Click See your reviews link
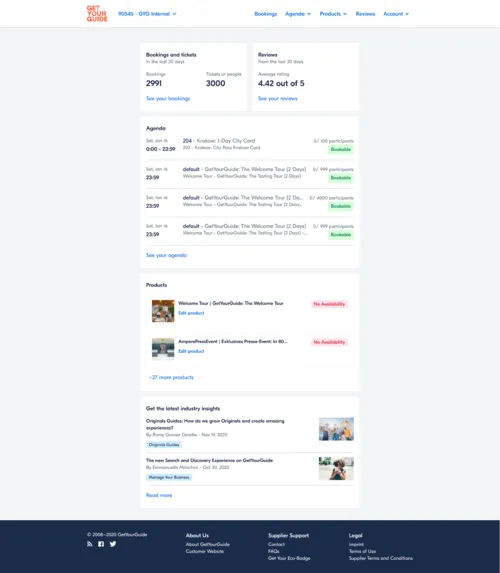 click(x=278, y=98)
